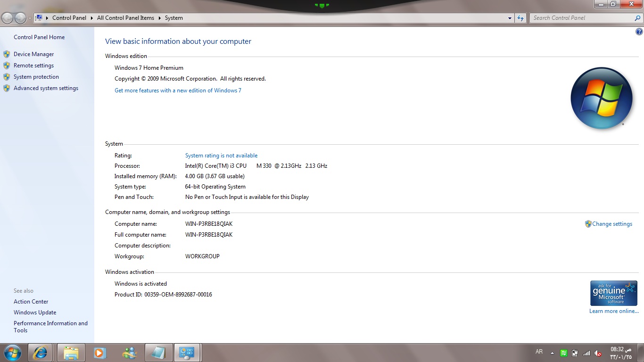This screenshot has height=362, width=644.
Task: Click the shield icon beside Change settings
Action: point(588,224)
